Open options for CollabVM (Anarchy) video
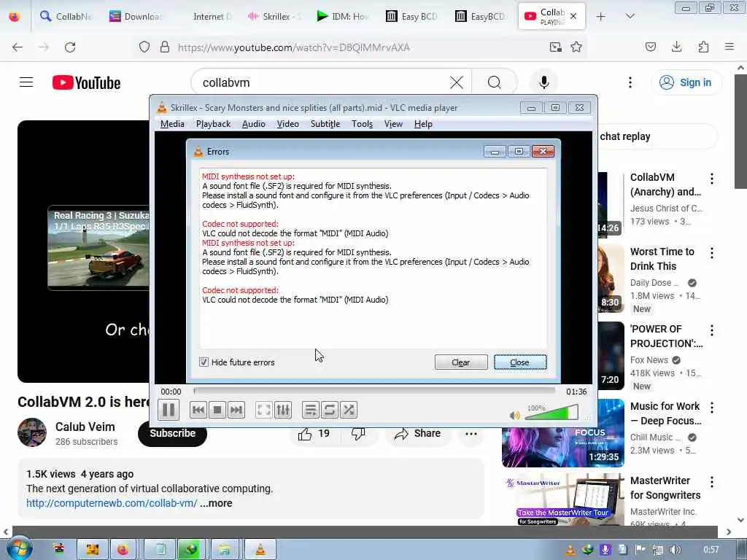Viewport: 747px width, 560px height. (712, 179)
